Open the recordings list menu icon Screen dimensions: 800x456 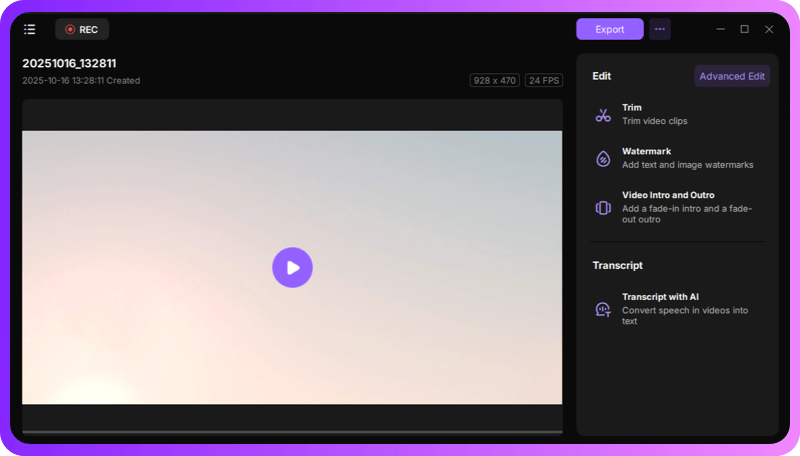tap(30, 30)
